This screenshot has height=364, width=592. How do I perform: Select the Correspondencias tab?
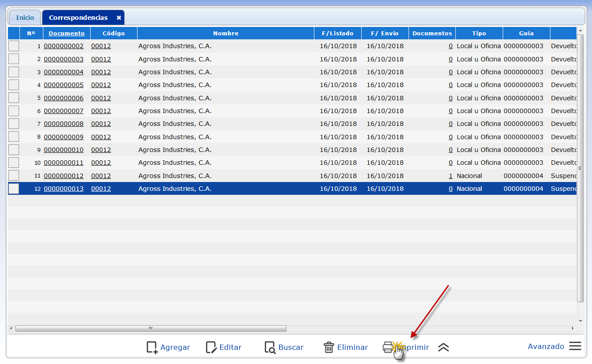tap(78, 18)
